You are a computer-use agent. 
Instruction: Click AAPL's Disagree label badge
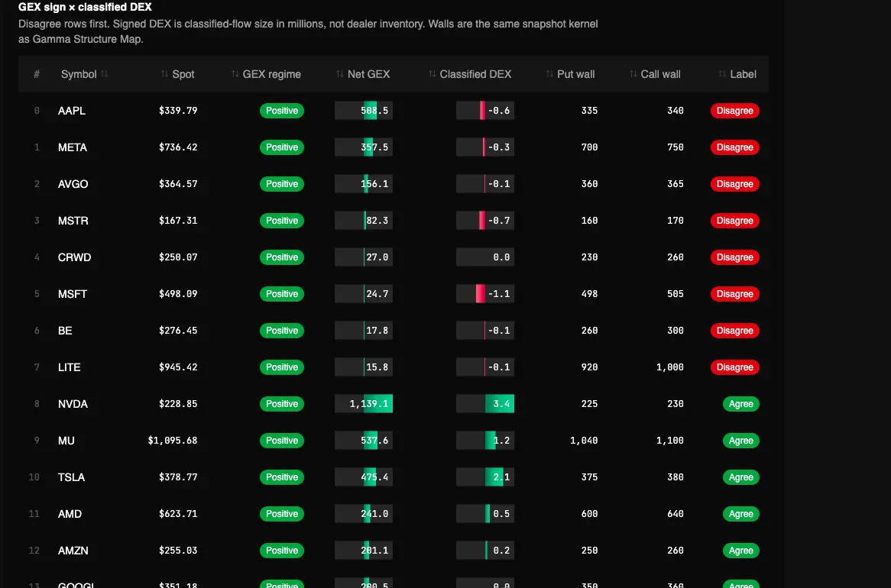735,111
